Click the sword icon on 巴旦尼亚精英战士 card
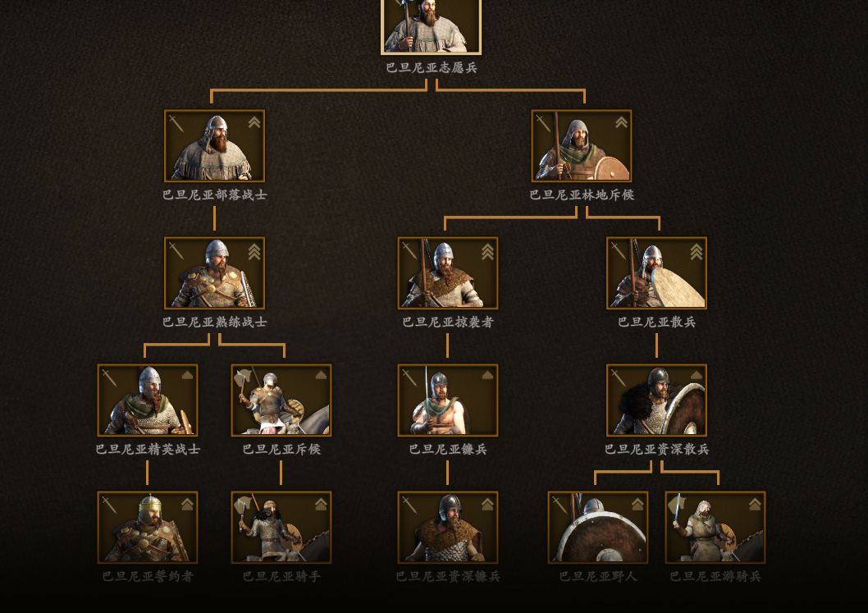Image resolution: width=868 pixels, height=613 pixels. (109, 378)
